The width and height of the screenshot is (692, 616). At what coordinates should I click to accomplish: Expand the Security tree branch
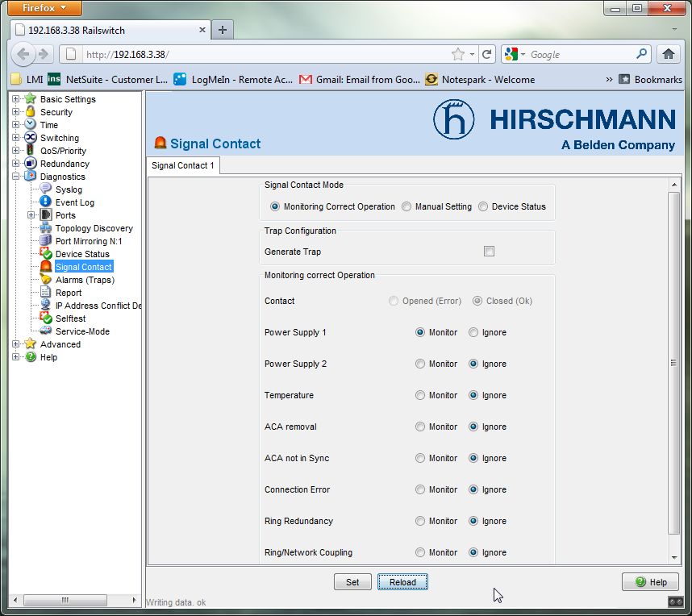17,112
